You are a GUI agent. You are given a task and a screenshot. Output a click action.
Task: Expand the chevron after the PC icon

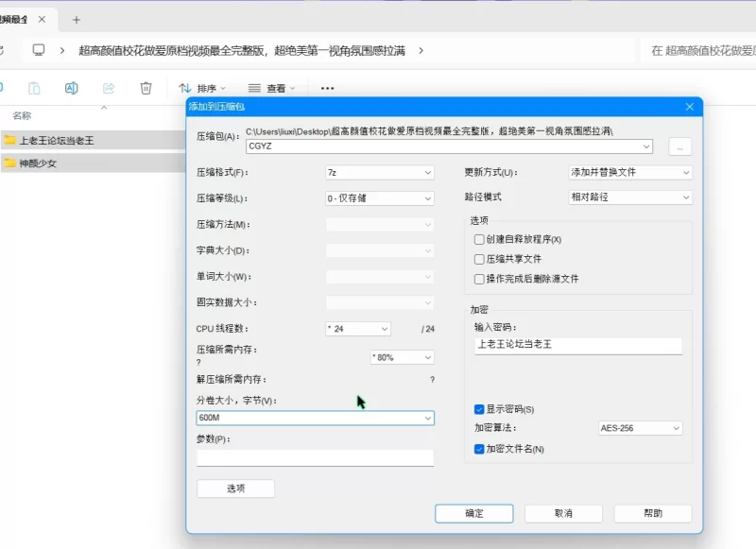point(62,50)
